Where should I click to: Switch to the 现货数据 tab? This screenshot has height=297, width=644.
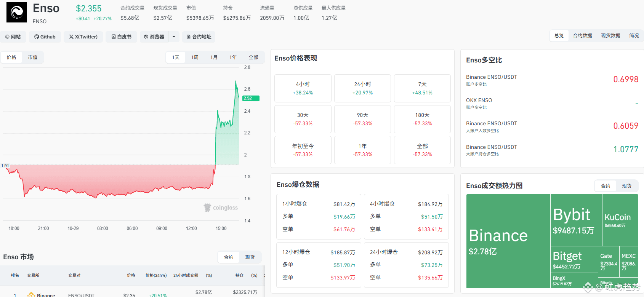tap(610, 35)
